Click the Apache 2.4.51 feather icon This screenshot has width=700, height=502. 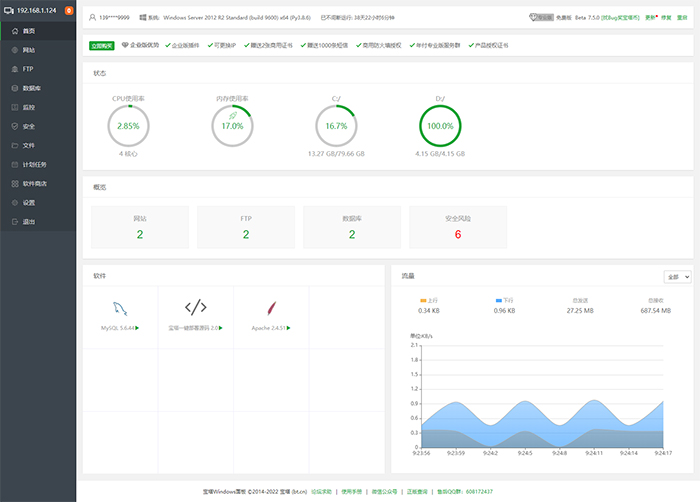click(270, 307)
